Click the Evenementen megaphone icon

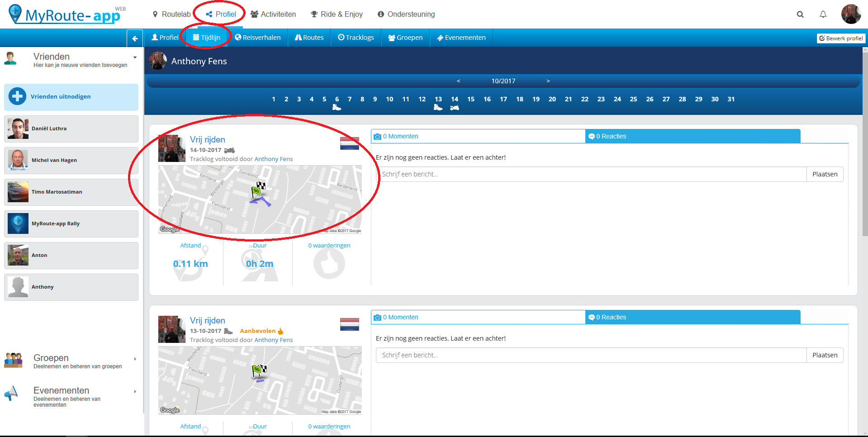click(11, 393)
